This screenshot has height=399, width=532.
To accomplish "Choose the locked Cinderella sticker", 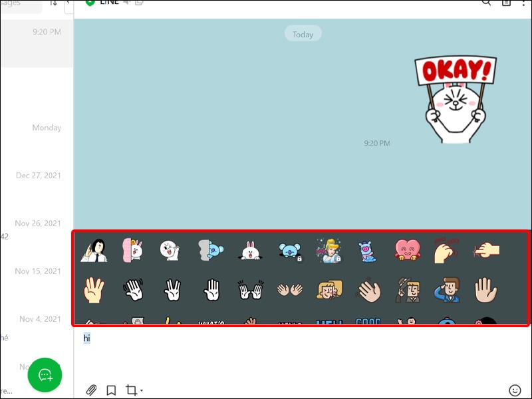I will click(x=329, y=251).
